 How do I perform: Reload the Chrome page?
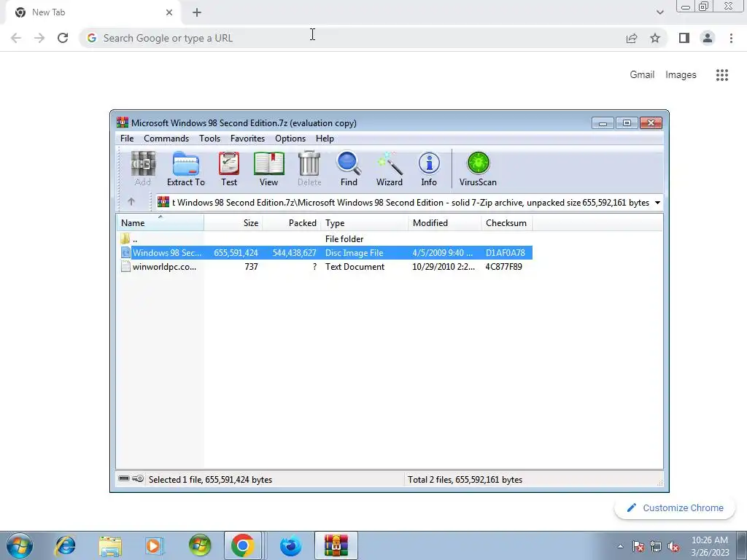(x=63, y=38)
